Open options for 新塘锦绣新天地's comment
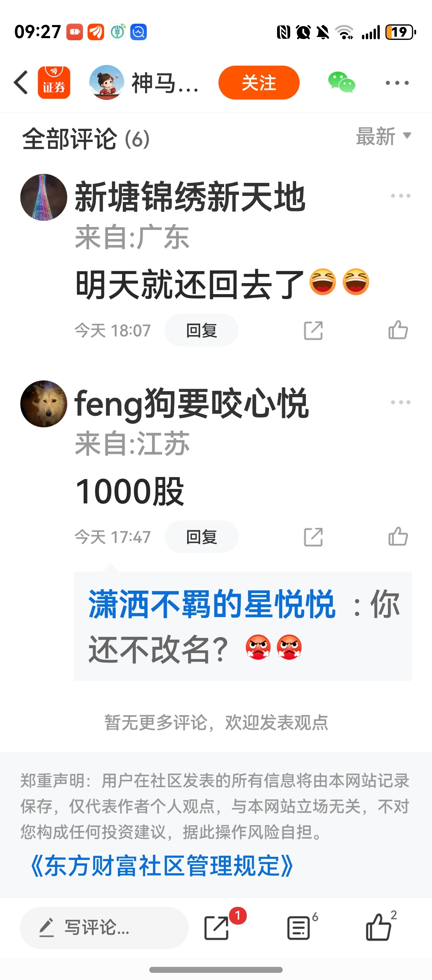The height and width of the screenshot is (980, 432). 401,196
